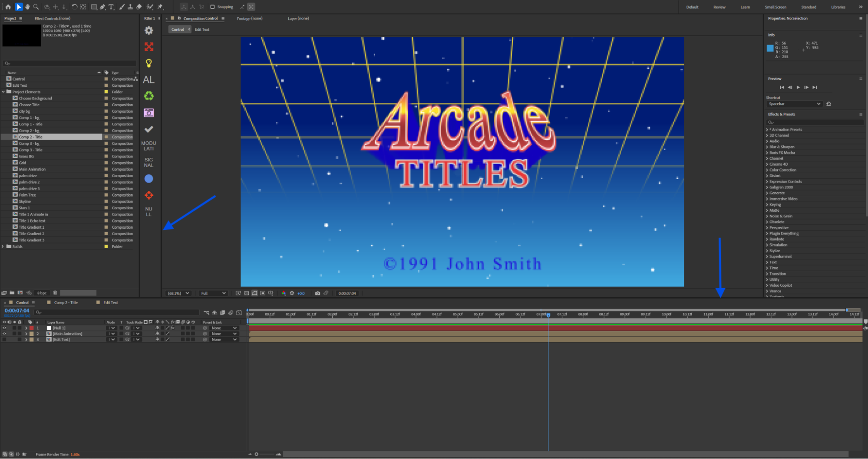Expand the Solids folder

3,246
